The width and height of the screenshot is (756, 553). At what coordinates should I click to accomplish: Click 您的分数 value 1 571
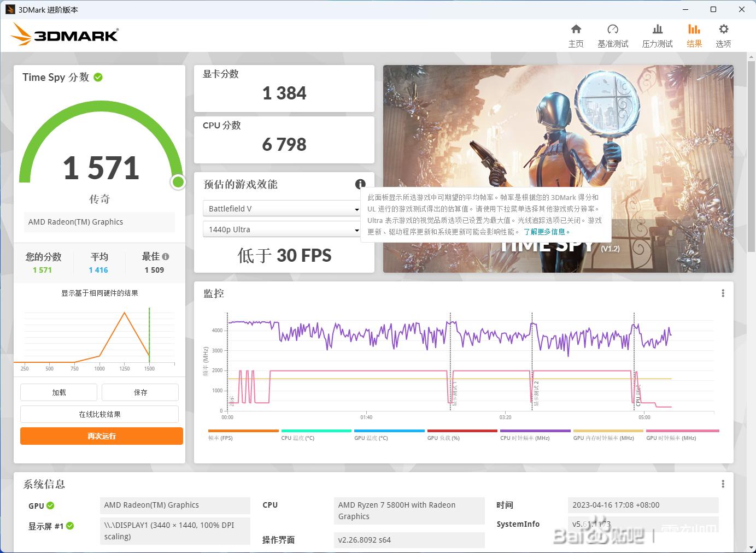(x=42, y=270)
